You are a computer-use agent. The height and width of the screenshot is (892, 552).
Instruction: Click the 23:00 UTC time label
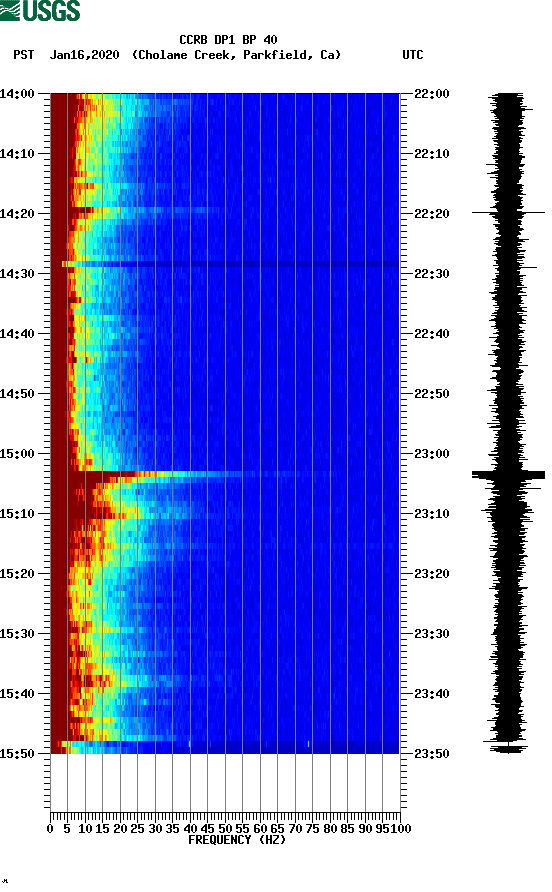(432, 454)
